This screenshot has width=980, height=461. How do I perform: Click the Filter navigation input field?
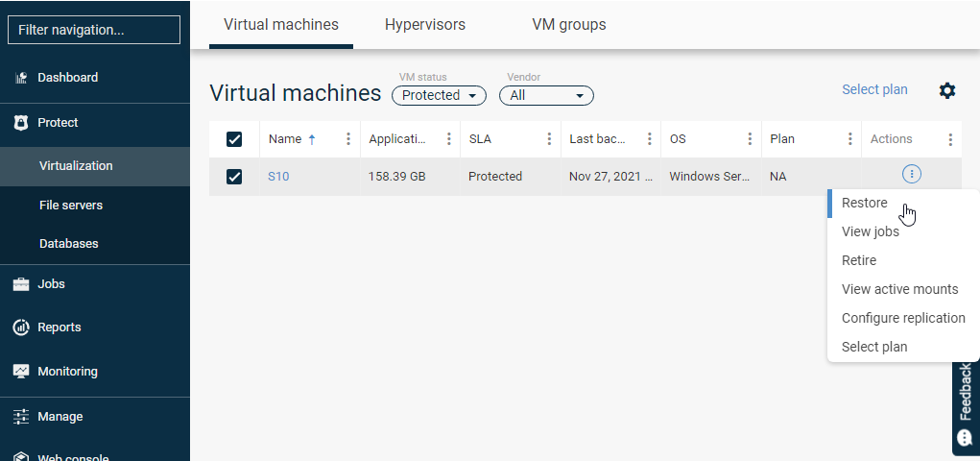[94, 30]
